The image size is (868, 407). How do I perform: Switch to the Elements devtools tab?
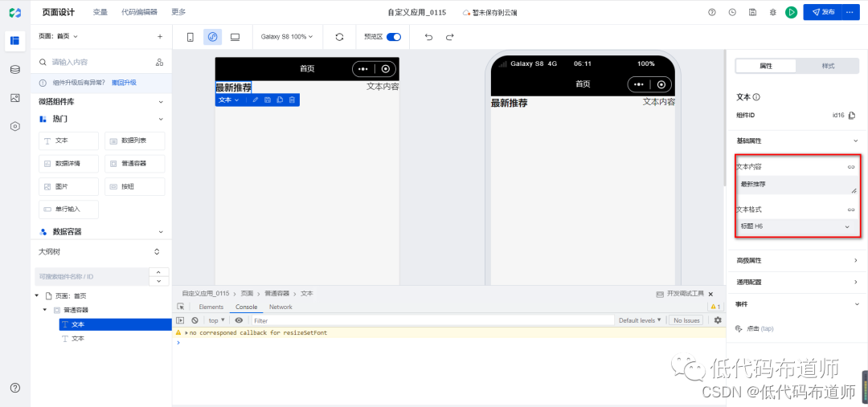211,307
